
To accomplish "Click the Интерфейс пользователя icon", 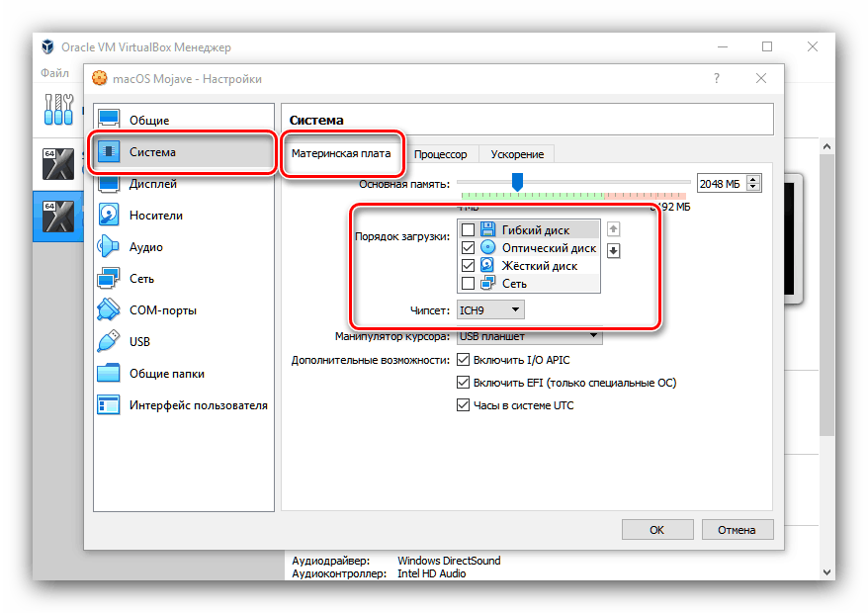I will [x=109, y=404].
